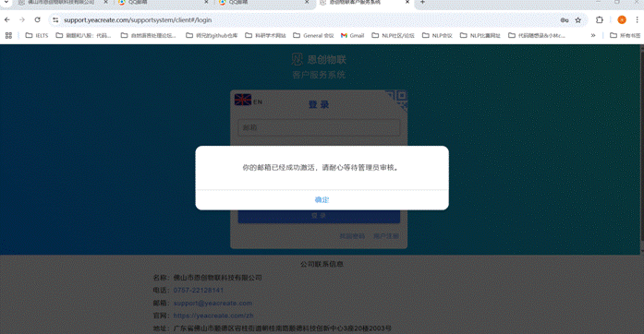Confirm the dialog with the 确定 button
Screen dimensions: 644x334
[322, 200]
